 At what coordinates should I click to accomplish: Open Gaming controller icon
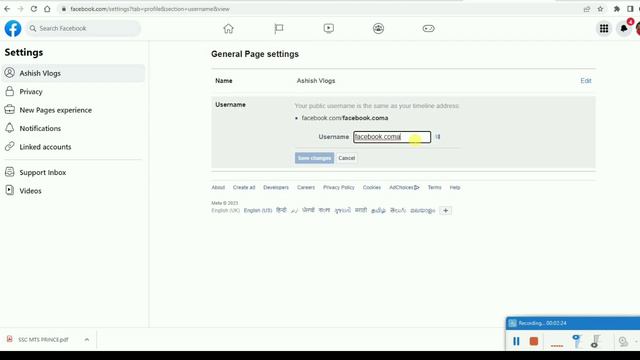(x=428, y=29)
